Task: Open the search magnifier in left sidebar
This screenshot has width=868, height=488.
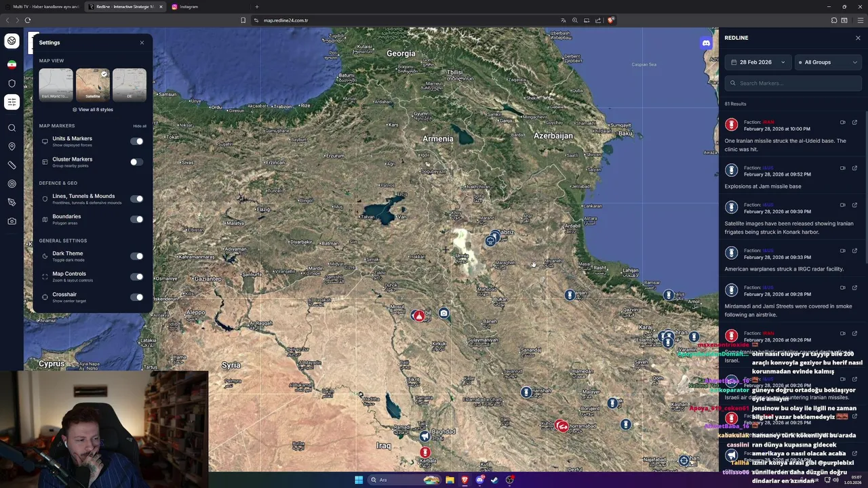Action: pyautogui.click(x=12, y=127)
